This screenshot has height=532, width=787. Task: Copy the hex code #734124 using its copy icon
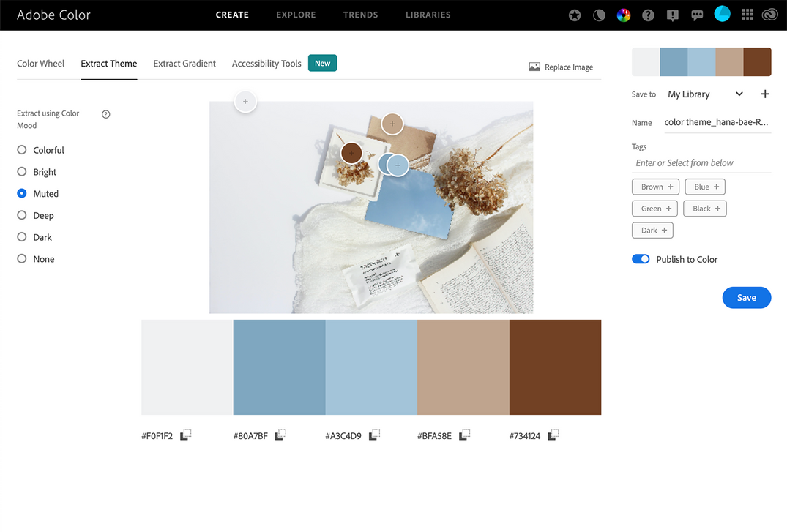tap(553, 434)
